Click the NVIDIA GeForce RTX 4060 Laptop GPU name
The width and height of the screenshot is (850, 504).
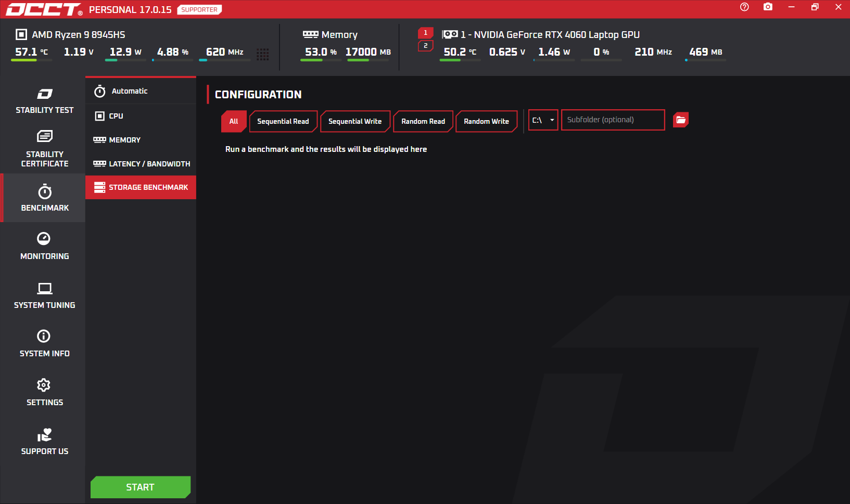click(550, 35)
